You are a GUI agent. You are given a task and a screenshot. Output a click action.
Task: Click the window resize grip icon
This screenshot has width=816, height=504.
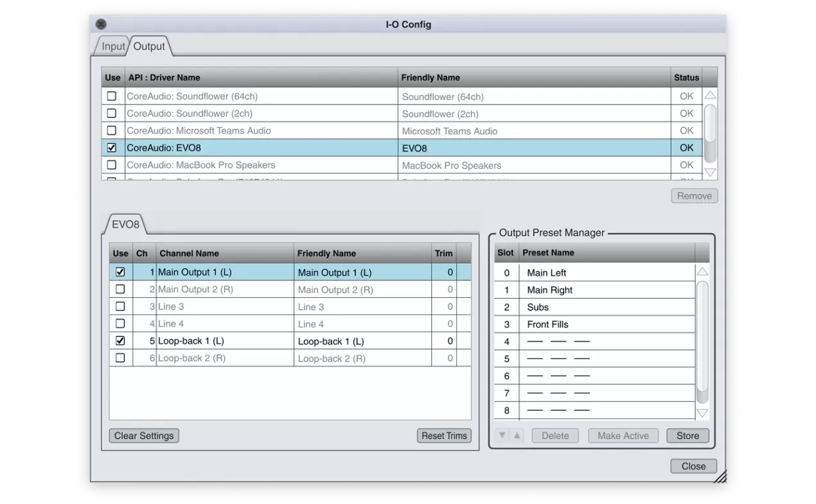(x=719, y=476)
